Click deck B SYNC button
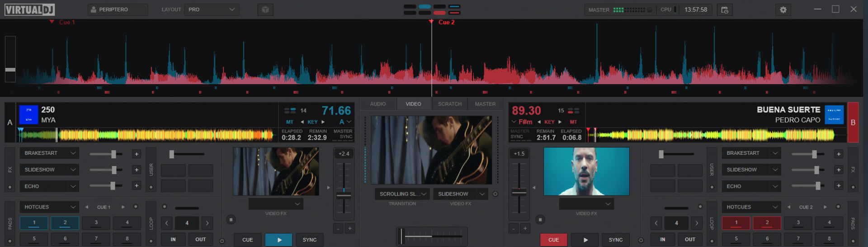868x247 pixels. tap(616, 240)
